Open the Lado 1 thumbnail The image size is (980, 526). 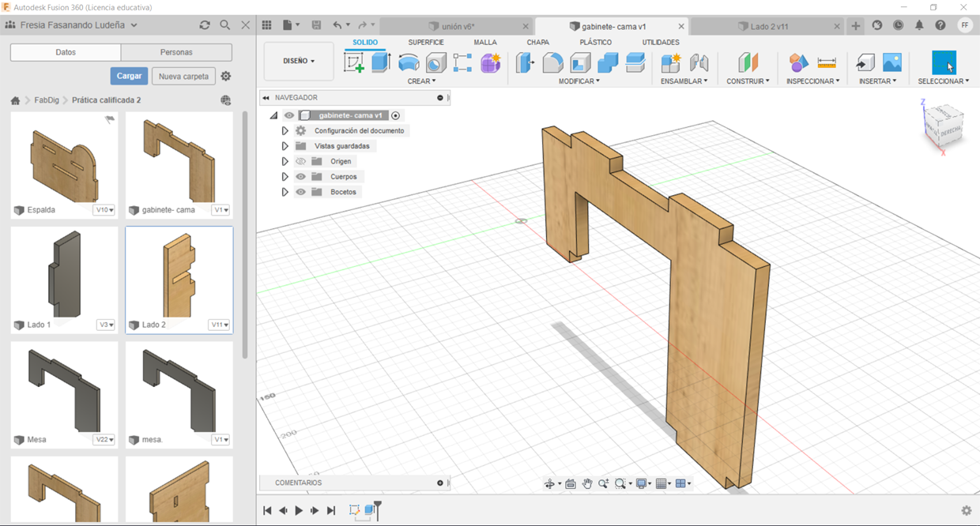pos(64,273)
